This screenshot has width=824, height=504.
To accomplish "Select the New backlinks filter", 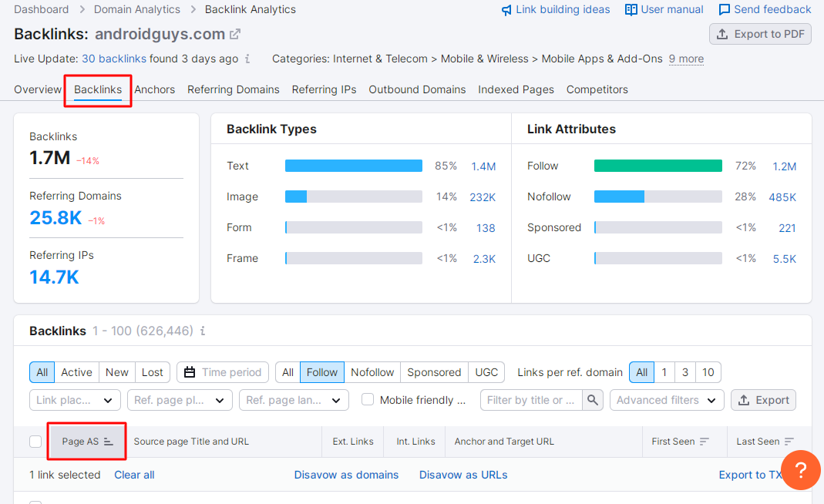I will pos(117,372).
